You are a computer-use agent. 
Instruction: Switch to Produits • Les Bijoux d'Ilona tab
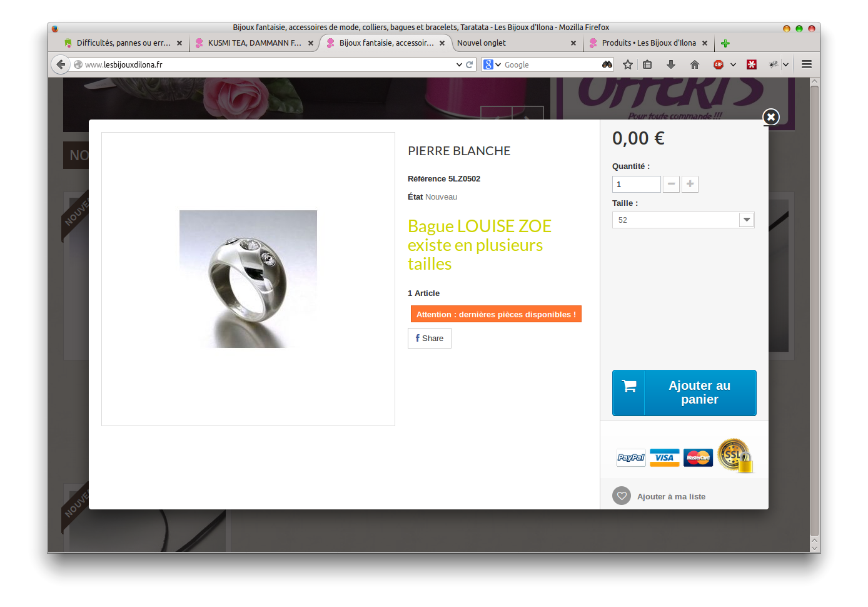coord(648,43)
